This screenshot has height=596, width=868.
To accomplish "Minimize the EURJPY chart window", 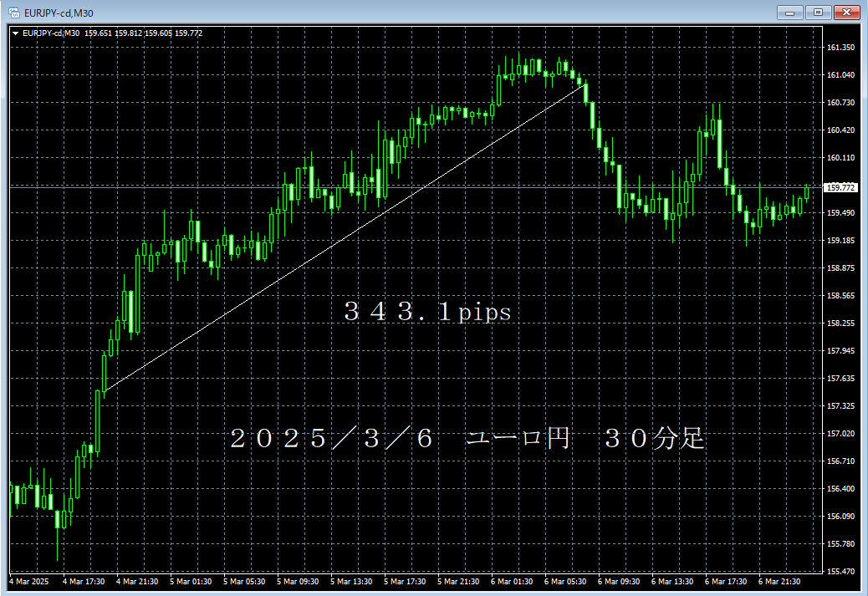I will tap(789, 12).
